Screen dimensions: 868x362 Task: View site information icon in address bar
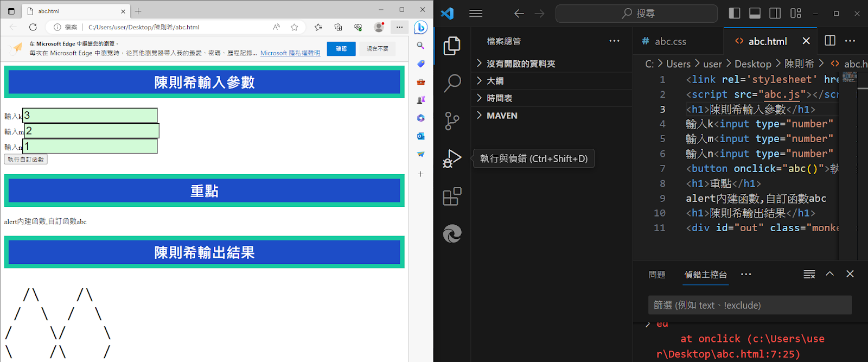tap(57, 27)
